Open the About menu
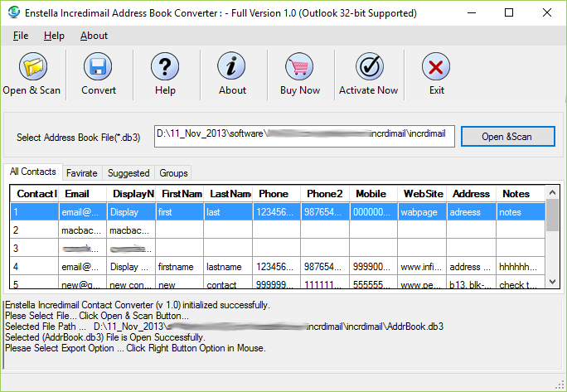567x392 pixels. tap(94, 36)
